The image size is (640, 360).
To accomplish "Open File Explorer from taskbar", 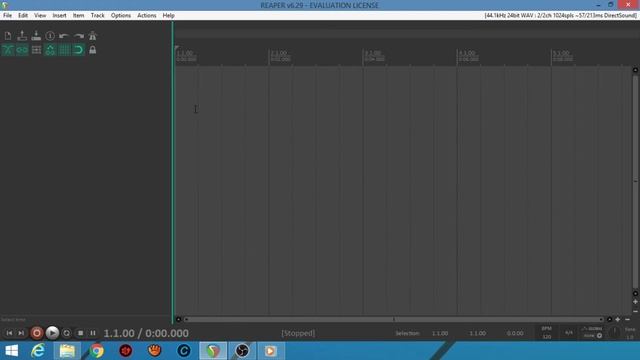I will pos(67,351).
